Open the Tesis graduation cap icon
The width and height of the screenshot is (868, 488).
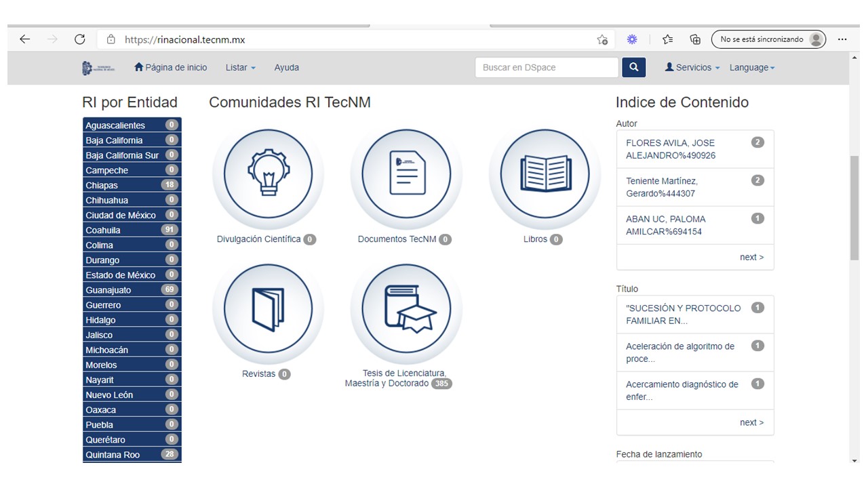(x=406, y=308)
